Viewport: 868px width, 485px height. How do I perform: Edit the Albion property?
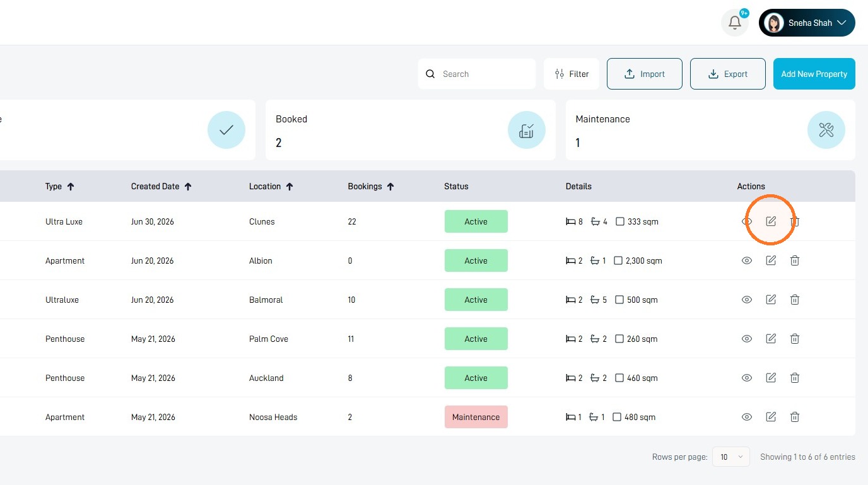771,260
